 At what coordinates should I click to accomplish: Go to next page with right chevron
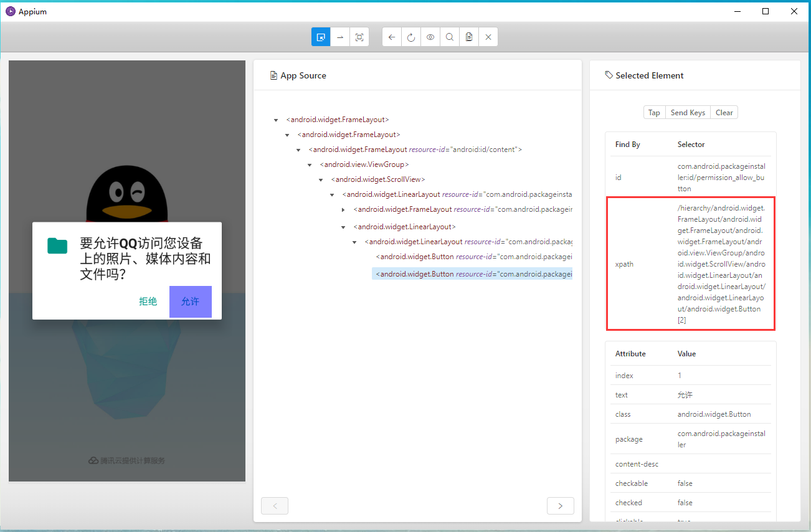click(561, 506)
